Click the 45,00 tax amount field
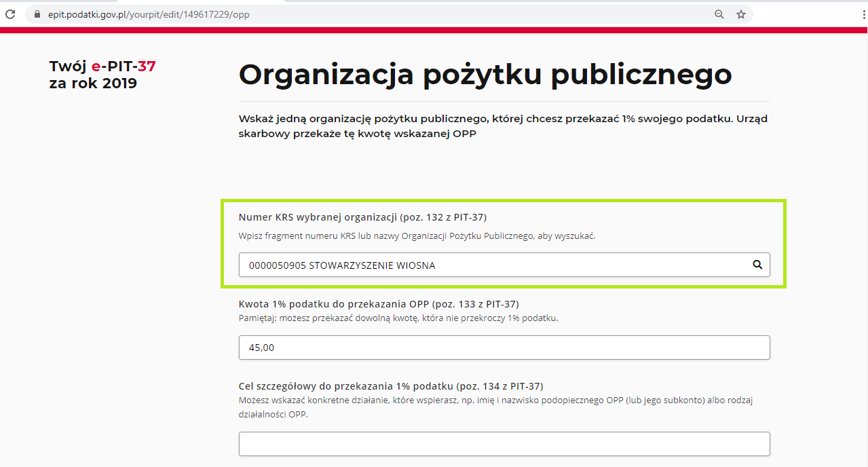Image resolution: width=868 pixels, height=467 pixels. pyautogui.click(x=504, y=348)
